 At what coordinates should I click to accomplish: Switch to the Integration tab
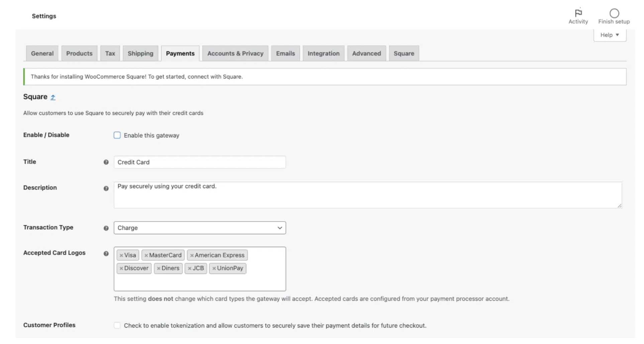324,54
